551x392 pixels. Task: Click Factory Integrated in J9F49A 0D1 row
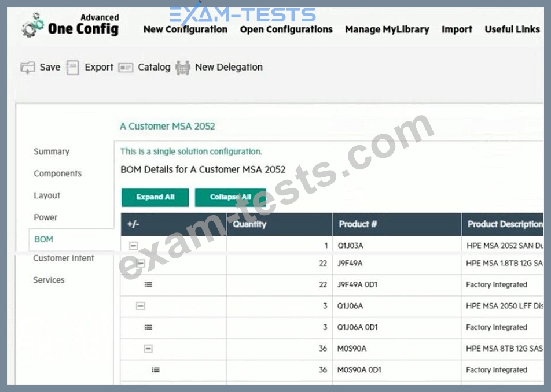(x=497, y=284)
